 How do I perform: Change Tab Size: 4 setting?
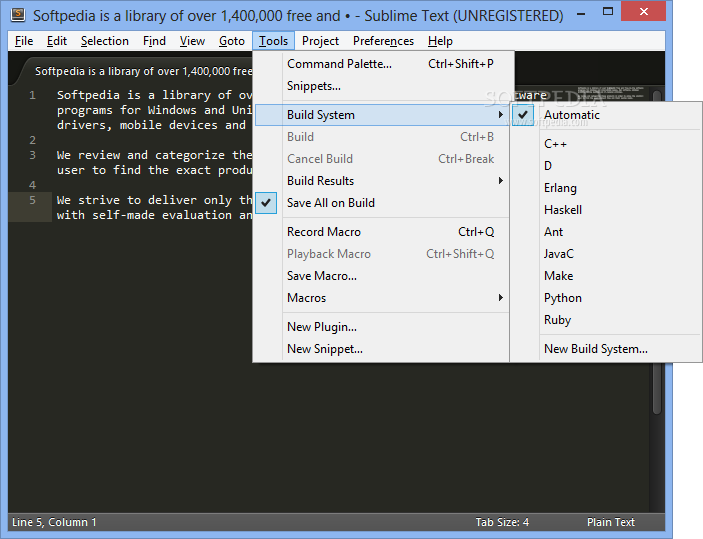pos(502,522)
